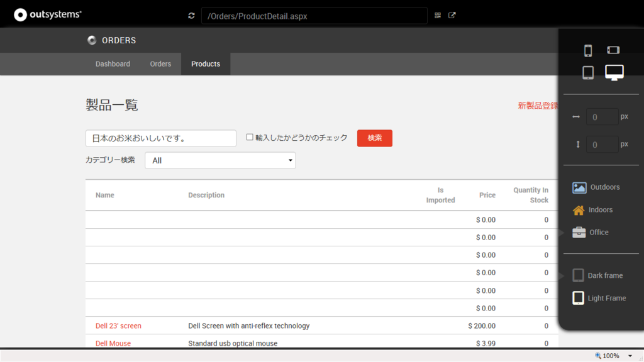Click the $ 200.00 price cell
The image size is (644, 362).
click(x=482, y=326)
